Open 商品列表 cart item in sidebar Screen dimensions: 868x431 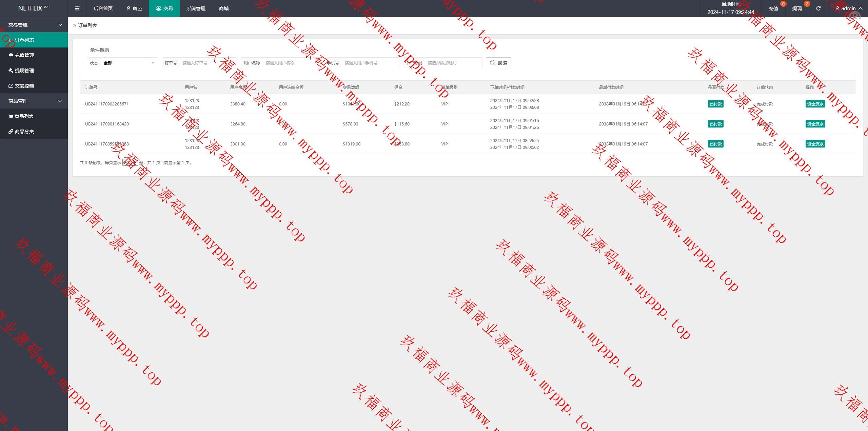point(24,116)
